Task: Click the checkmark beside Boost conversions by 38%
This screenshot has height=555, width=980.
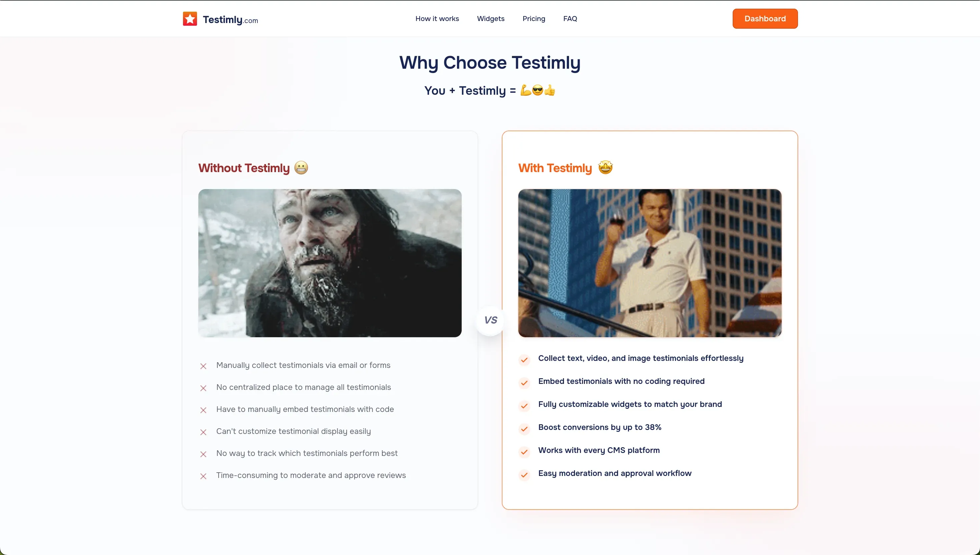Action: click(x=524, y=429)
